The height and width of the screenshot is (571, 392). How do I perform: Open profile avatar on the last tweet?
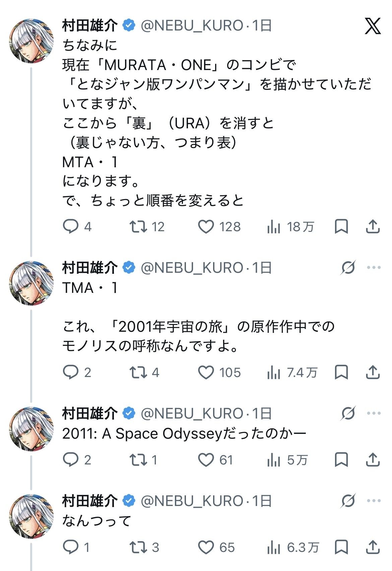[x=31, y=516]
